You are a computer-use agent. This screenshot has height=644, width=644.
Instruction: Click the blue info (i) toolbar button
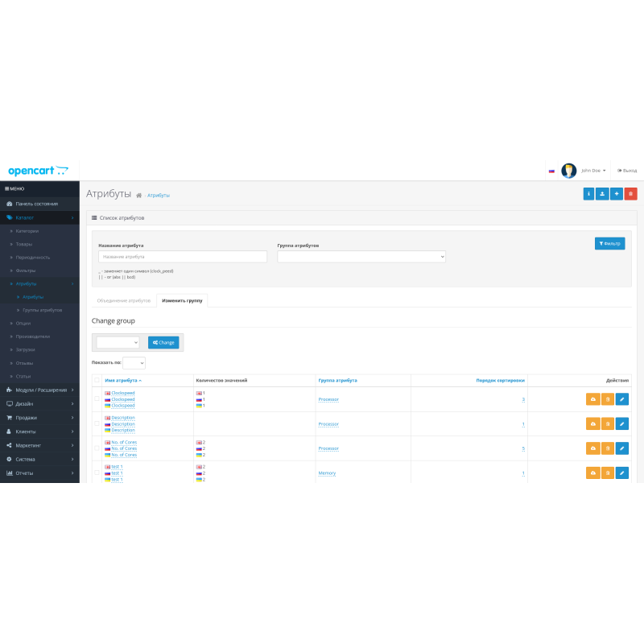[588, 193]
